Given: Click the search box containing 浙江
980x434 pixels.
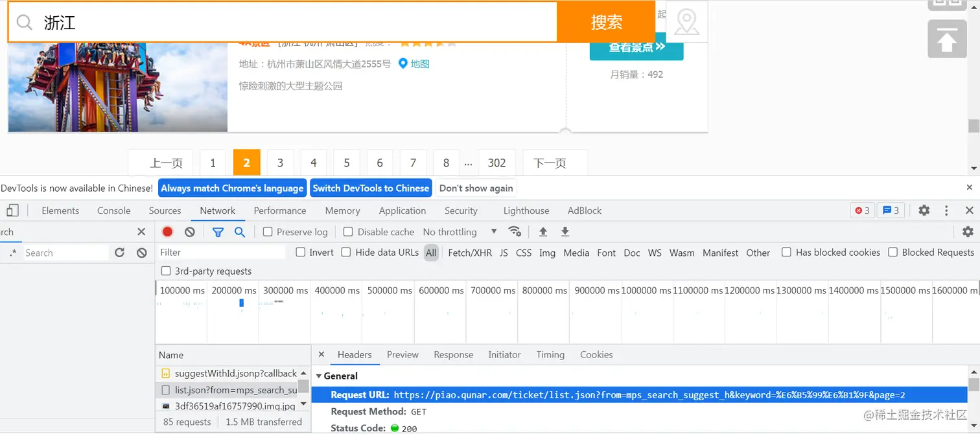Looking at the screenshot, I should pyautogui.click(x=283, y=22).
